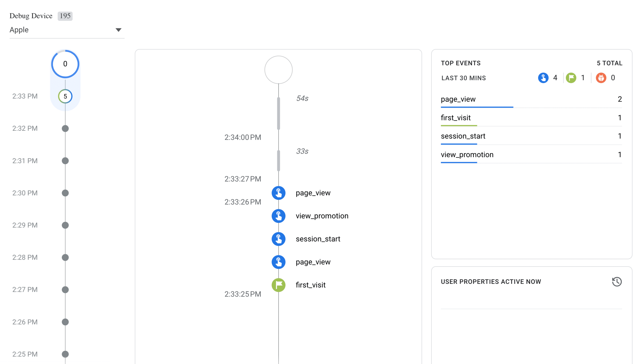Select first_visit in Top Events list
This screenshot has height=364, width=644.
point(455,118)
